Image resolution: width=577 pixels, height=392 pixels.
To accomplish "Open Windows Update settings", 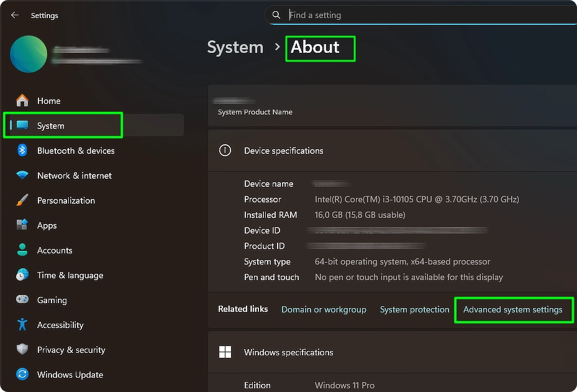I will [x=68, y=375].
